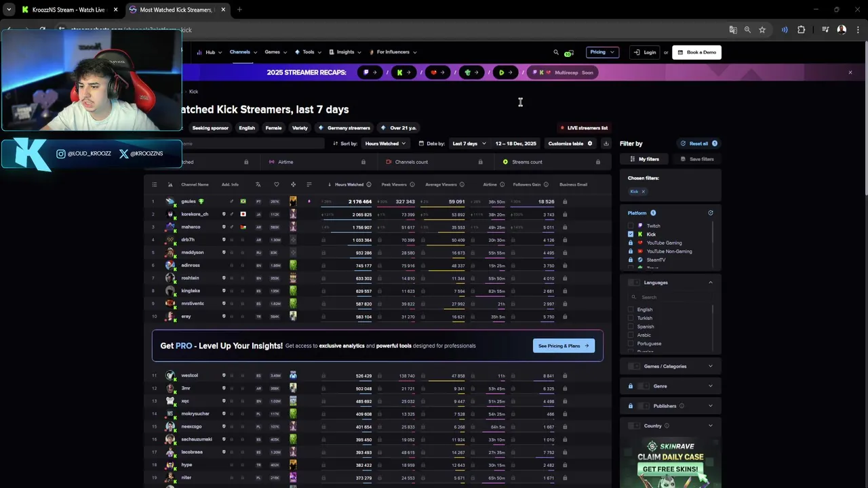The width and height of the screenshot is (868, 488).
Task: Remove the Kick chosen filter chip
Action: (x=643, y=192)
